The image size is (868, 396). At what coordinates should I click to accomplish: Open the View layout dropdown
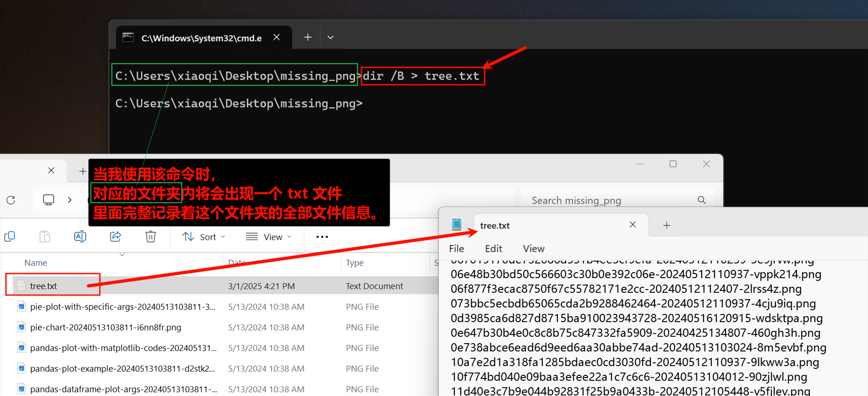tap(269, 237)
